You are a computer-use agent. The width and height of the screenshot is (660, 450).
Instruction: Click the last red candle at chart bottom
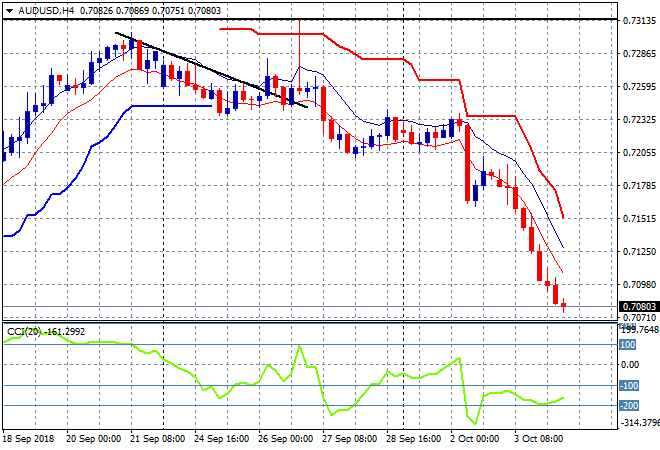click(564, 305)
